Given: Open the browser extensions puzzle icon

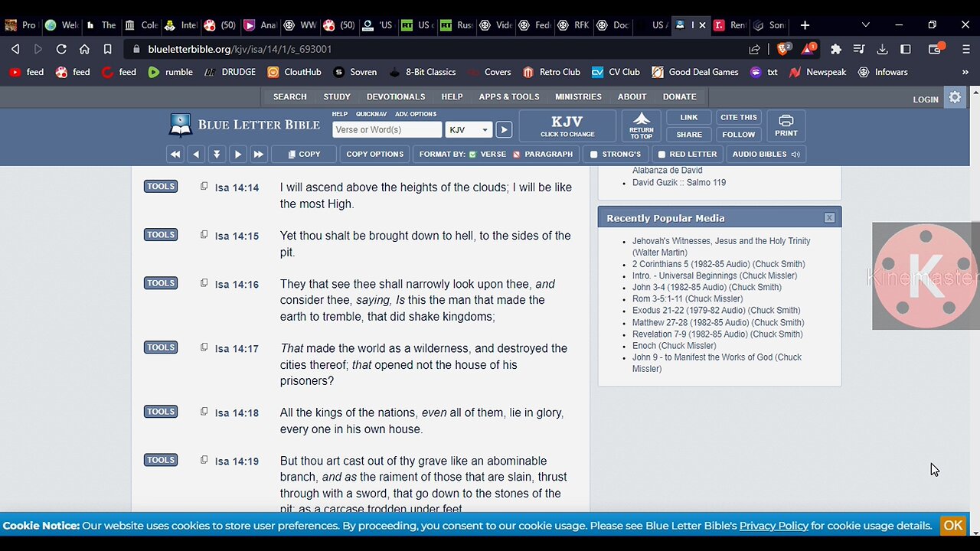Looking at the screenshot, I should coord(835,49).
